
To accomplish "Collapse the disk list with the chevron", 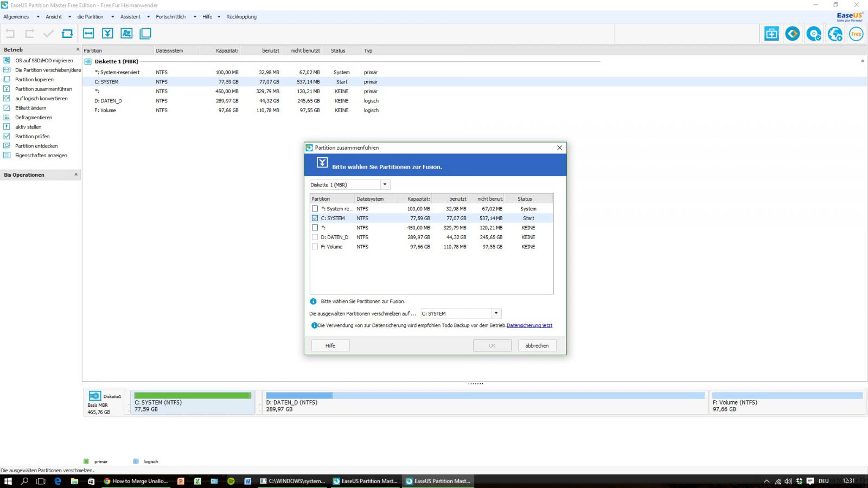I will (862, 61).
